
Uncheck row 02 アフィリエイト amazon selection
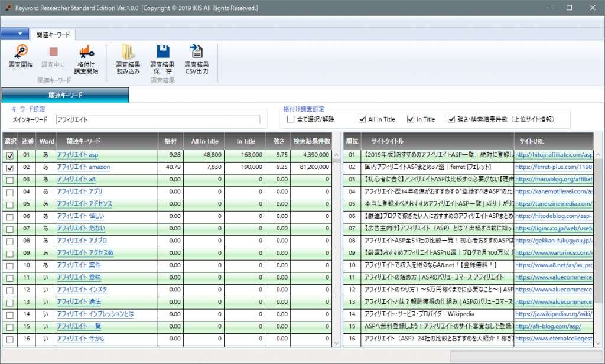point(10,168)
